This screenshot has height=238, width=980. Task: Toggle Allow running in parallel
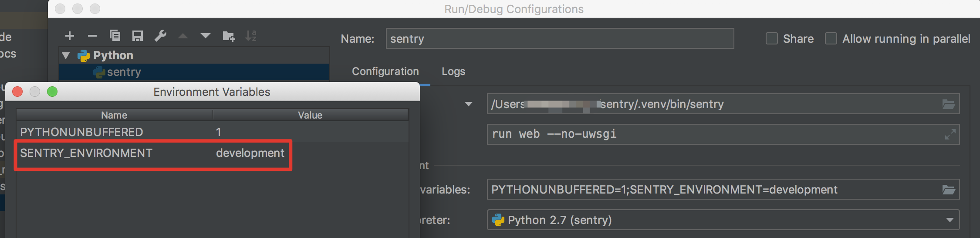831,38
